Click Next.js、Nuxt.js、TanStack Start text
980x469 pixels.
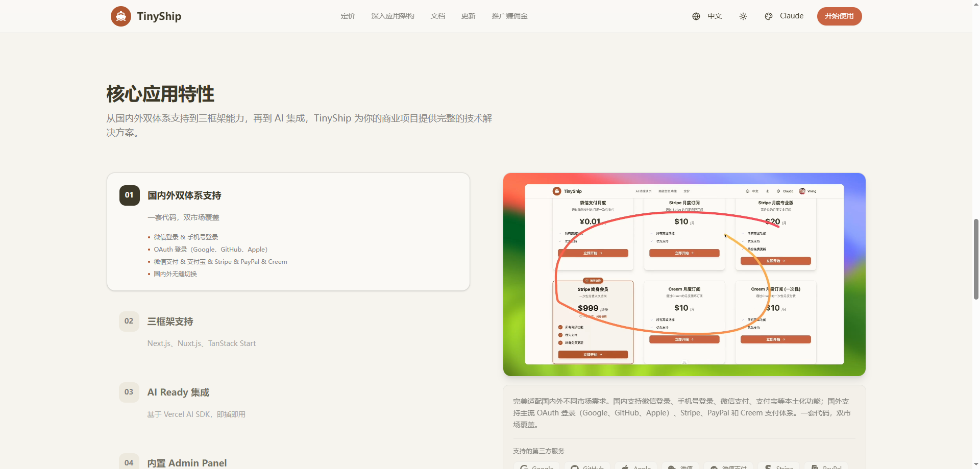coord(202,343)
